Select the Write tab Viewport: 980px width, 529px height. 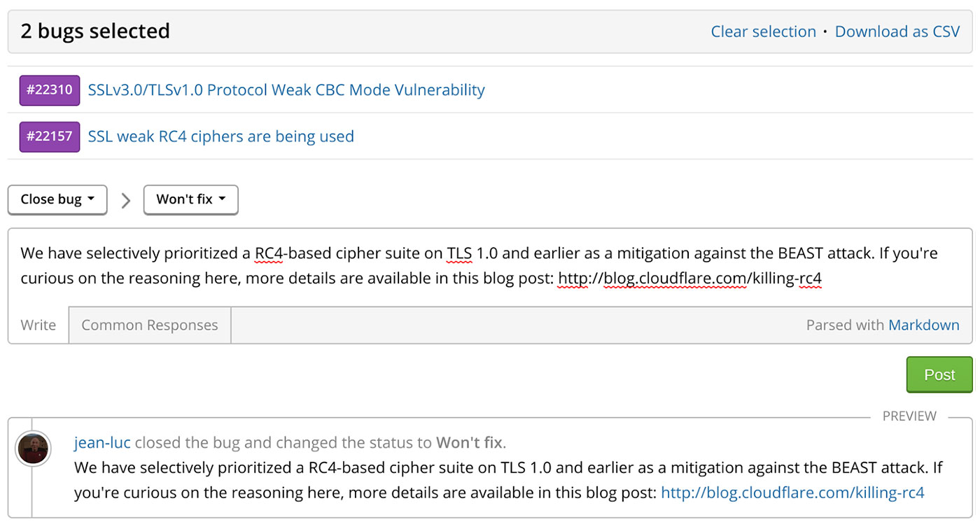point(38,325)
